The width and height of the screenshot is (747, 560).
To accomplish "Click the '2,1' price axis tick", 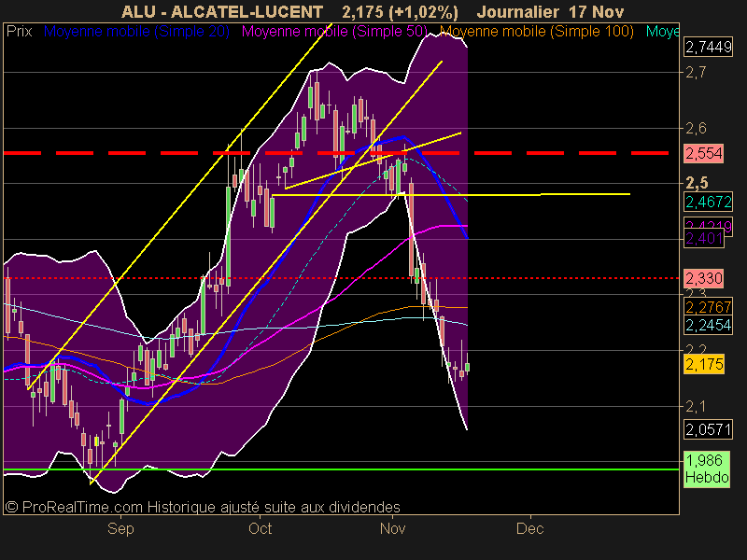I will coord(696,406).
